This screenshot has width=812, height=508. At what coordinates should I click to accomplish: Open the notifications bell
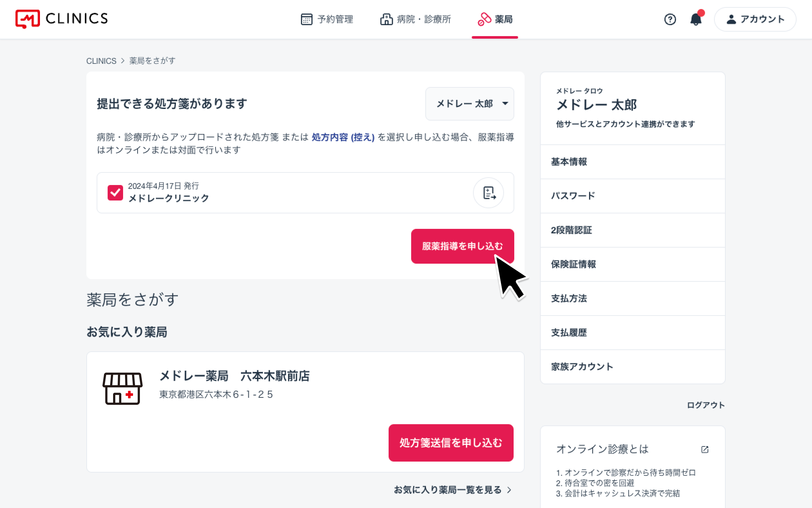pyautogui.click(x=696, y=19)
